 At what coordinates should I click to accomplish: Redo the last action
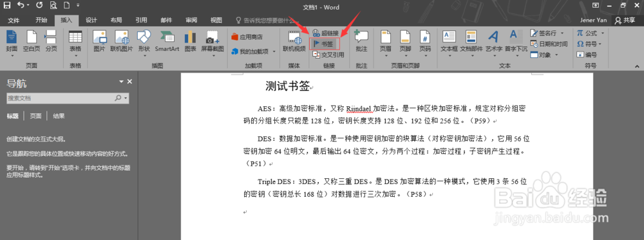pyautogui.click(x=39, y=6)
